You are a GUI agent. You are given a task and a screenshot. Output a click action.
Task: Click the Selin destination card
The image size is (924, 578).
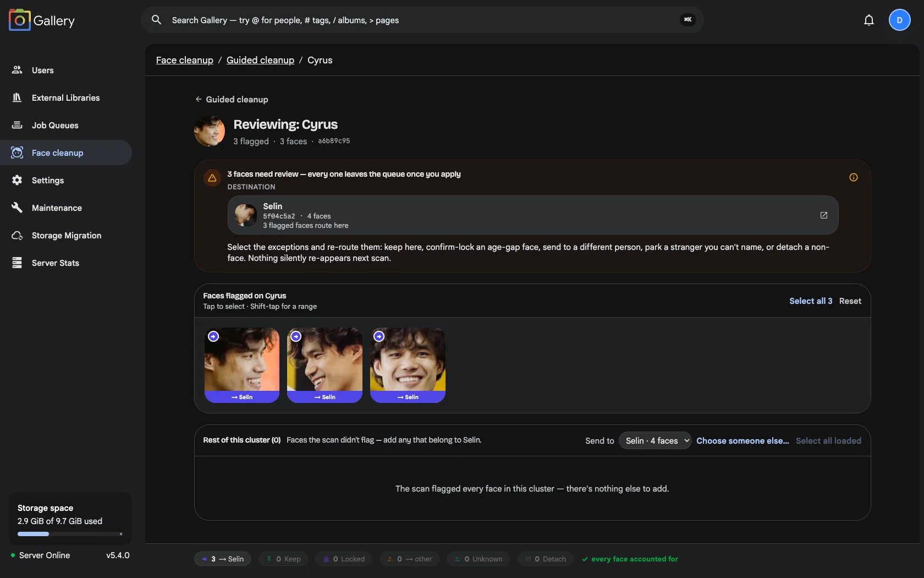pyautogui.click(x=533, y=215)
